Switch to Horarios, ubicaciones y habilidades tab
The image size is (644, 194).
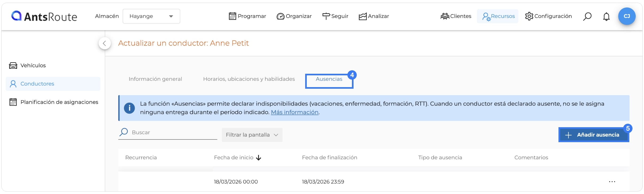point(249,79)
